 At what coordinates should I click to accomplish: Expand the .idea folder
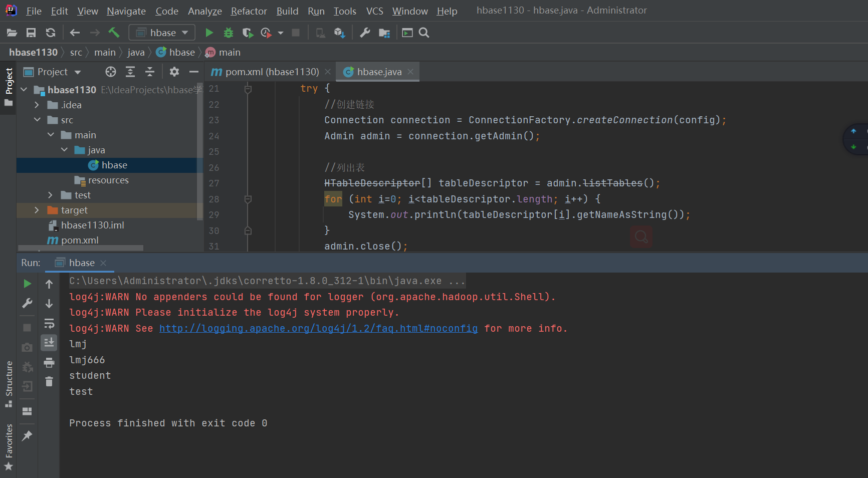(37, 105)
